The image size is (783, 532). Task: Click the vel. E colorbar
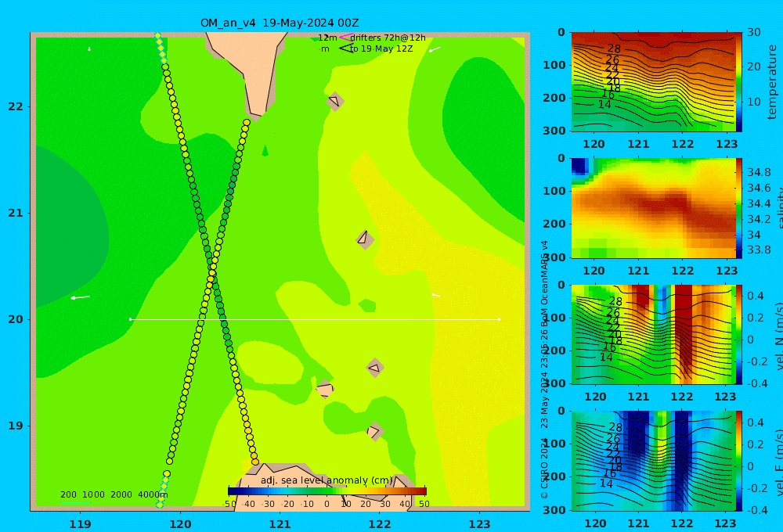[x=739, y=461]
